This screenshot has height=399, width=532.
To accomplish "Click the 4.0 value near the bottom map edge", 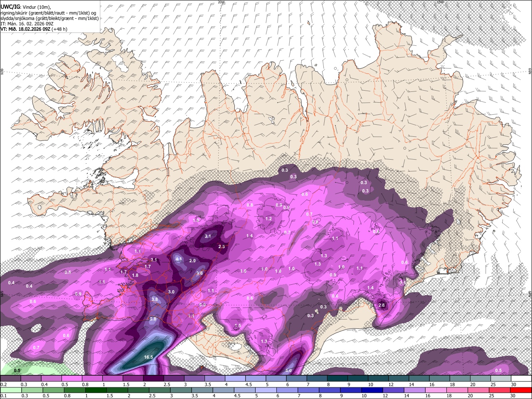I will tap(288, 370).
